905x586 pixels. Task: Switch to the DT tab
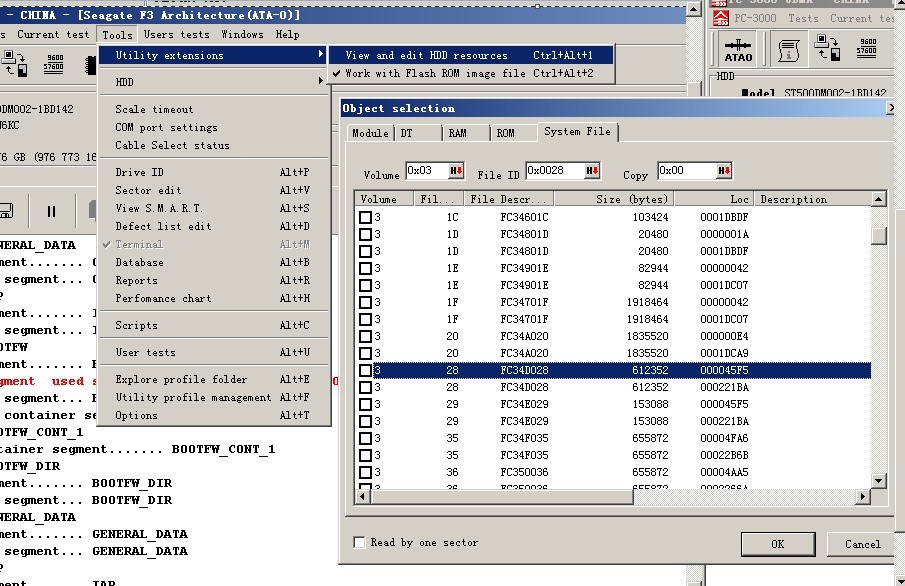(418, 133)
